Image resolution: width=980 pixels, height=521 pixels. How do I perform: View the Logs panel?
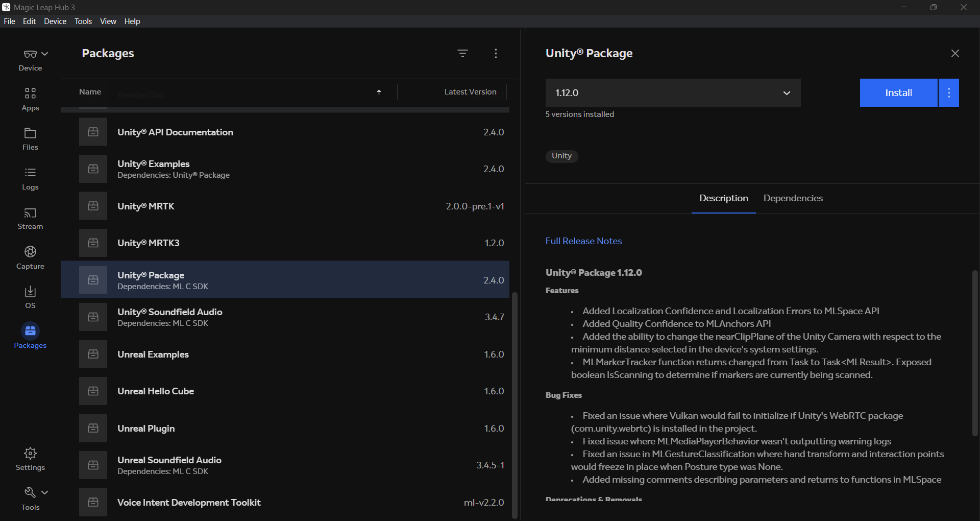coord(30,179)
